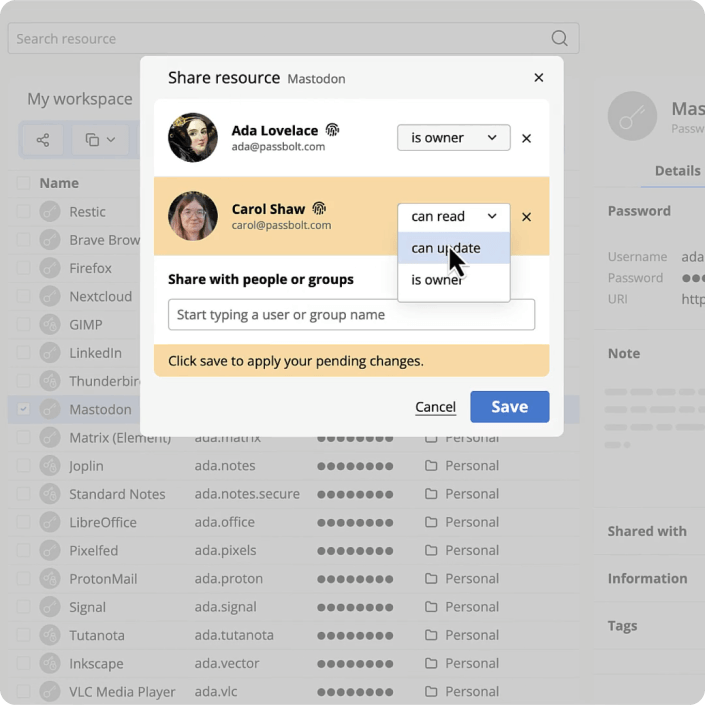This screenshot has width=705, height=705.
Task: Click the folder icon in LibreOffice row
Action: click(x=431, y=522)
